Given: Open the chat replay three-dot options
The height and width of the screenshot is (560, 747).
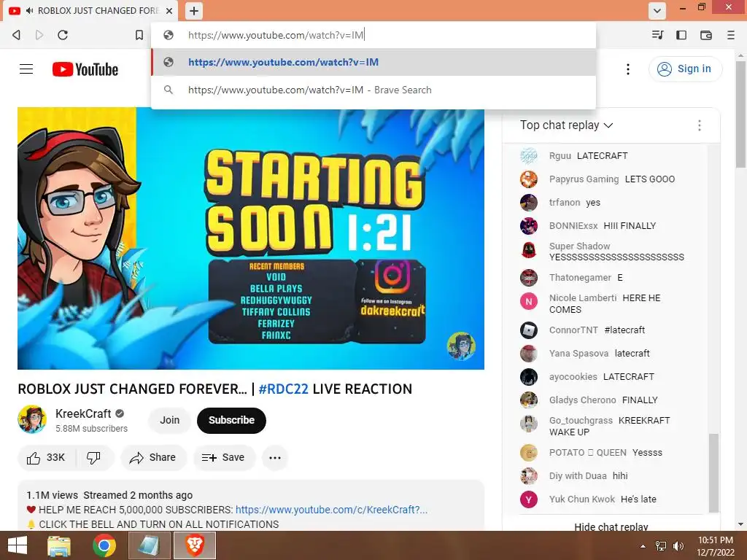Looking at the screenshot, I should click(700, 125).
